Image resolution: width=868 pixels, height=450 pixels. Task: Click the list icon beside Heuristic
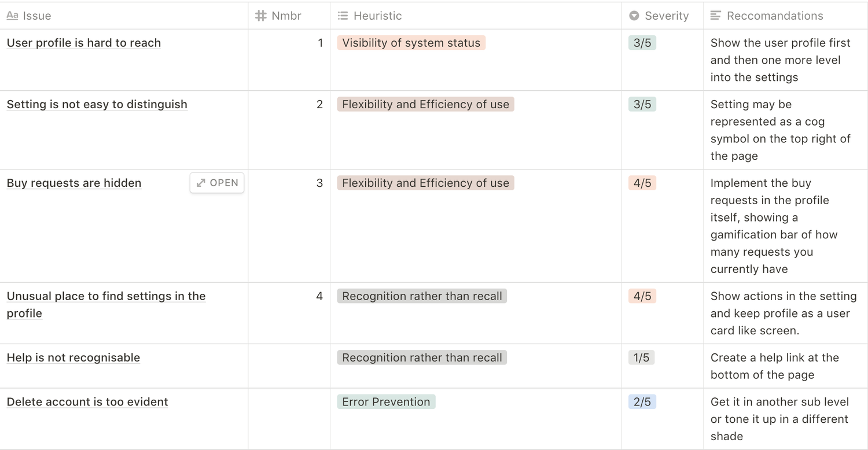343,16
